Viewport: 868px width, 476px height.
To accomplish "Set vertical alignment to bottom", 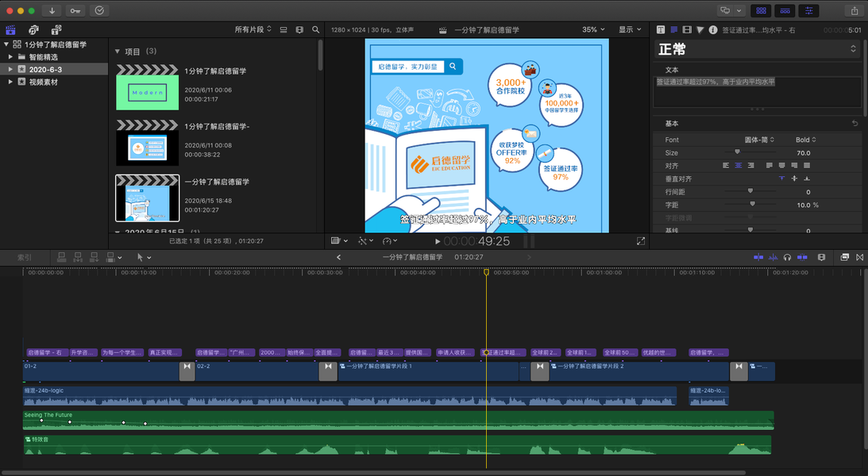I will coord(807,178).
